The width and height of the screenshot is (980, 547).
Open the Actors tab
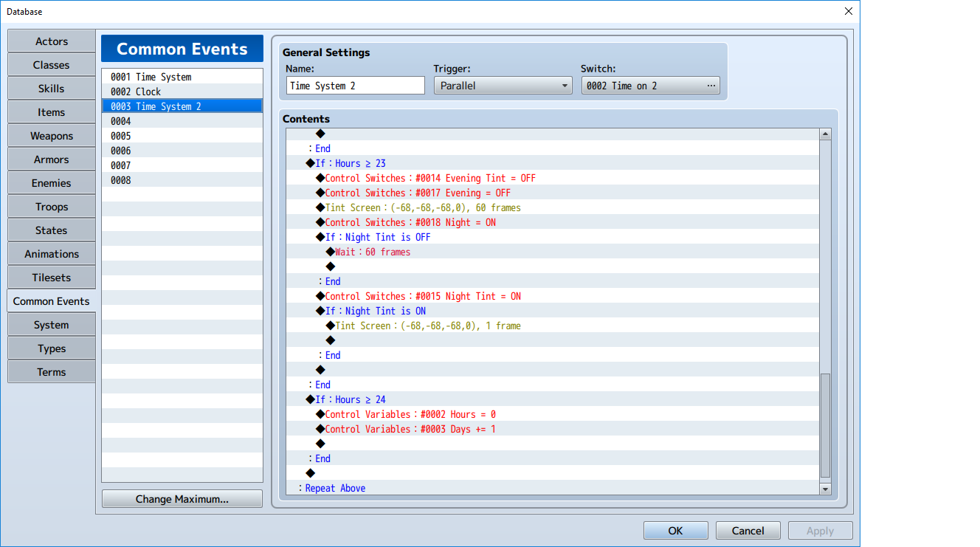pyautogui.click(x=52, y=41)
